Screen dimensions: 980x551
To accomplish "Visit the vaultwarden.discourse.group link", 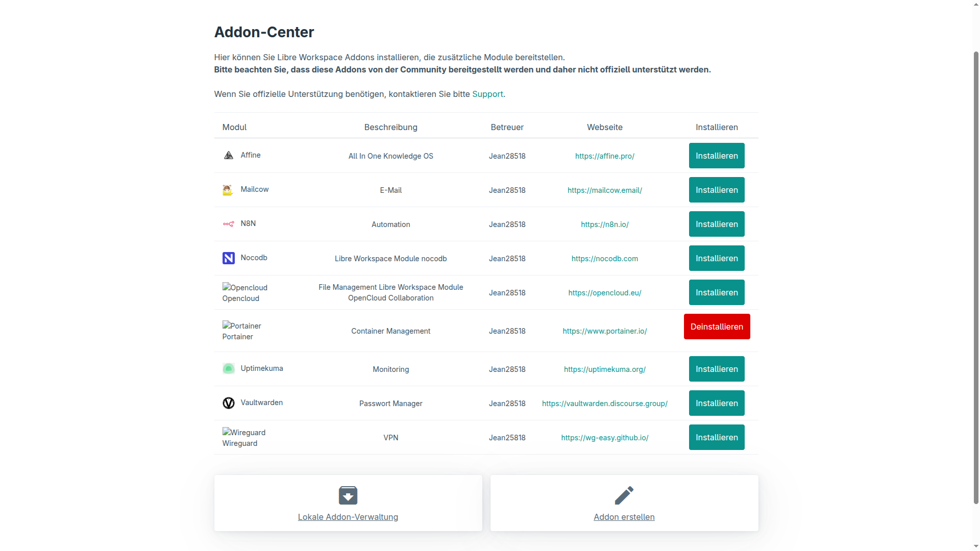I will 604,404.
